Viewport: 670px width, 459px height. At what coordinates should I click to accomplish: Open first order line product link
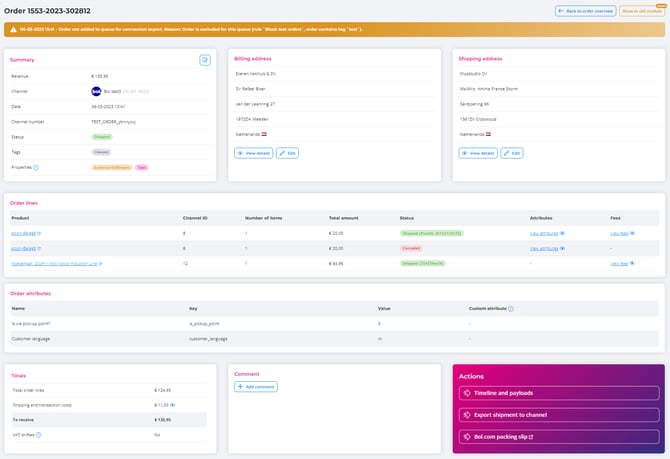(x=26, y=233)
